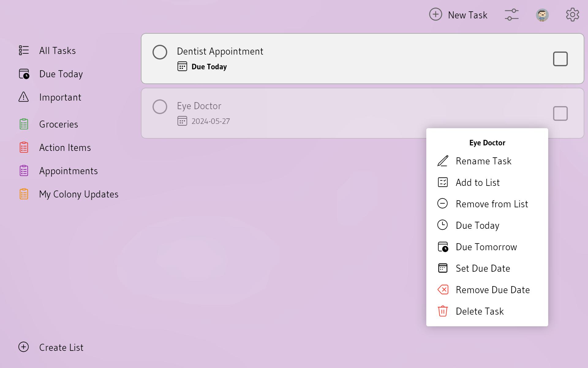
Task: Open the Action Items list
Action: coord(65,147)
